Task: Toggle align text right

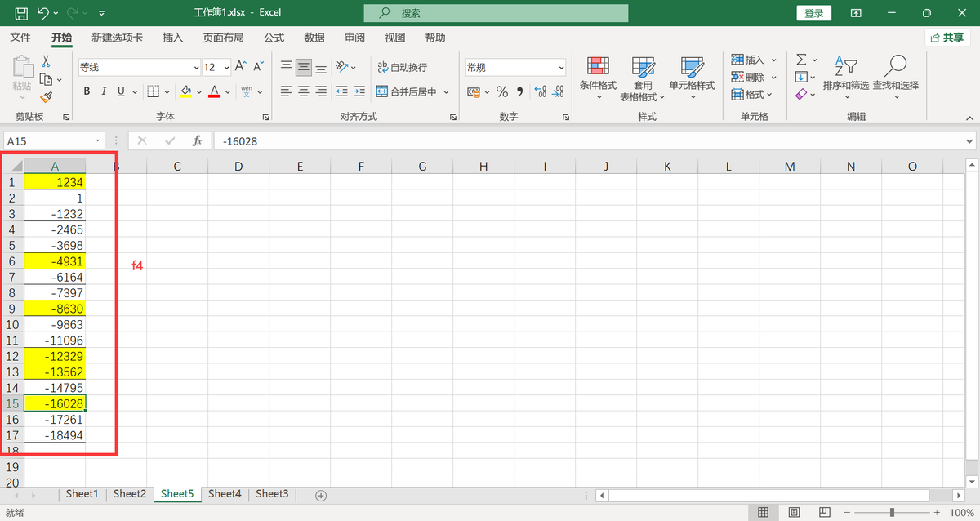Action: click(322, 91)
